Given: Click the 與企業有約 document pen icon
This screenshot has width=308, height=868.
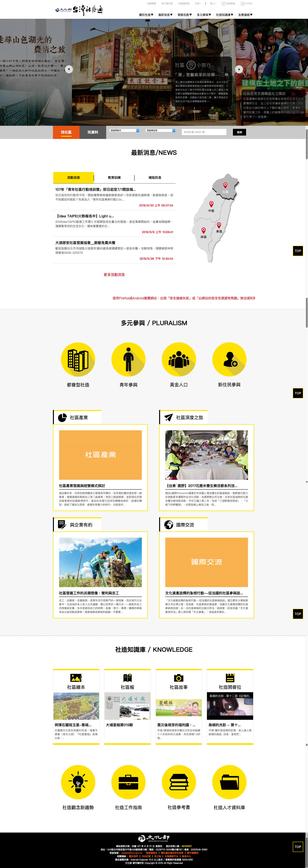Looking at the screenshot, I should pos(62,525).
